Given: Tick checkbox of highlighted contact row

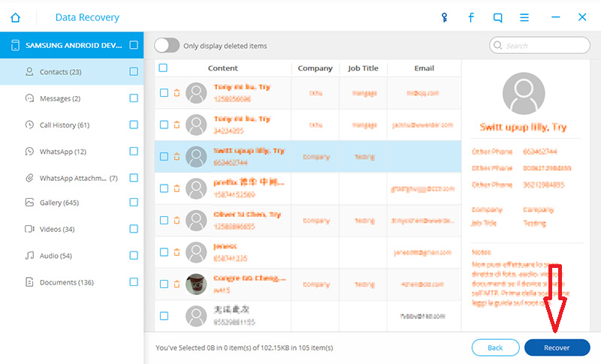Looking at the screenshot, I should tap(164, 156).
